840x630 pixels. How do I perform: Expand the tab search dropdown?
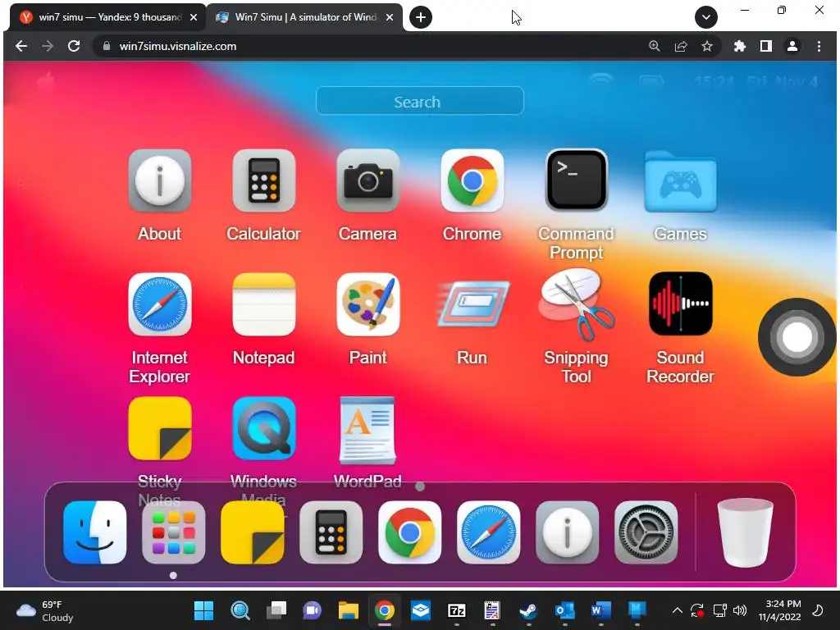[706, 17]
